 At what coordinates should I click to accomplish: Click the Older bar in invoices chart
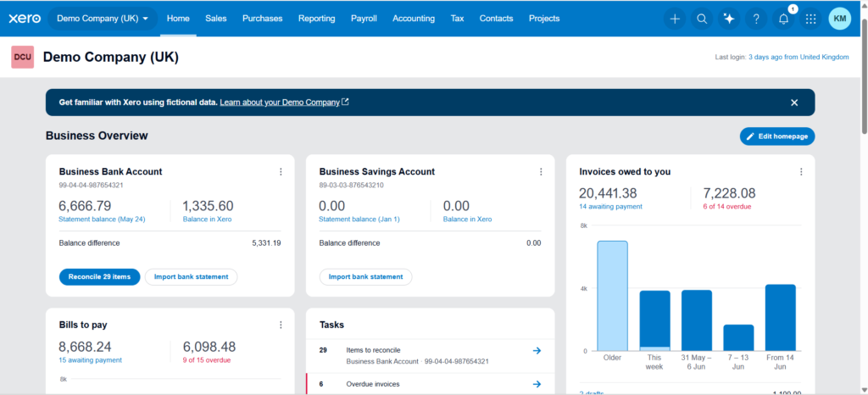click(612, 296)
